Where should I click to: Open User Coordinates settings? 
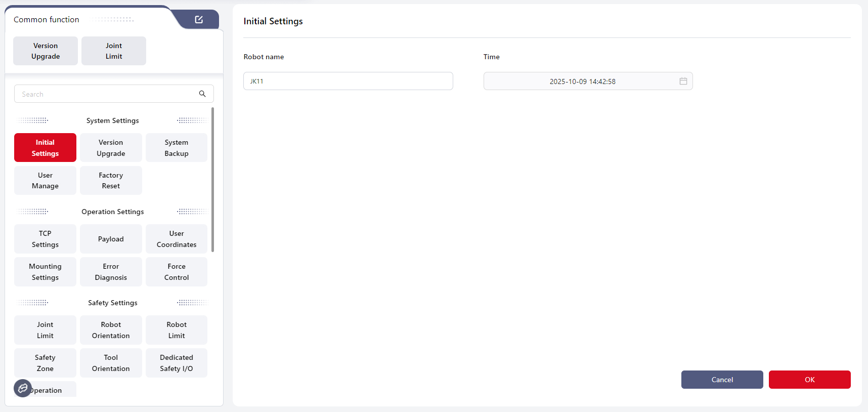[177, 239]
